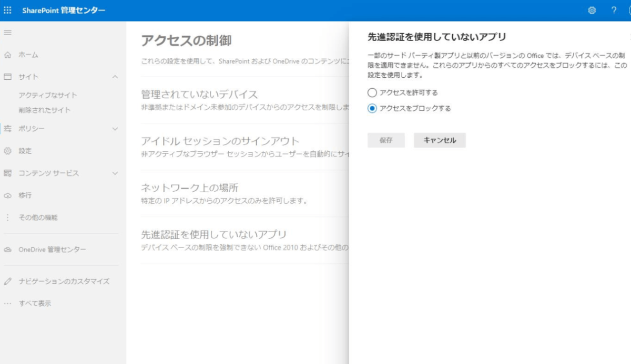The height and width of the screenshot is (364, 631).
Task: Click the キャンセル button
Action: [440, 140]
